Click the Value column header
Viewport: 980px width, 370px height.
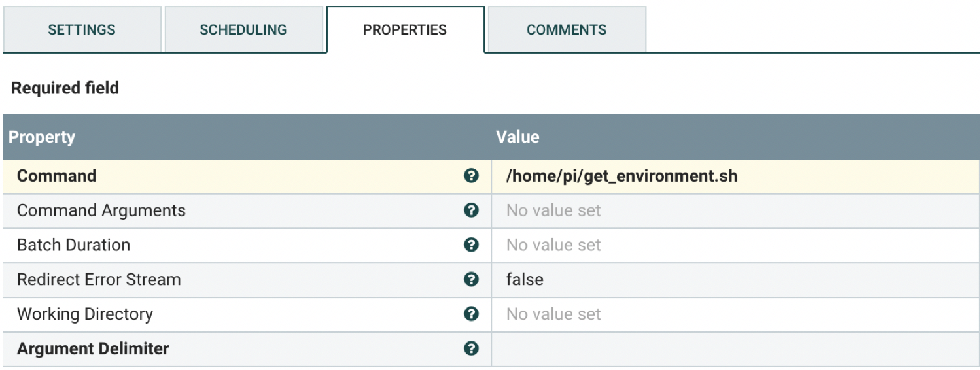point(517,137)
